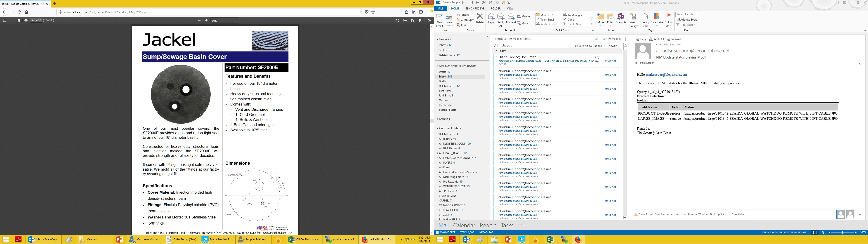Switch to People in Outlook navigation
Image resolution: width=868 pixels, height=244 pixels.
[488, 225]
